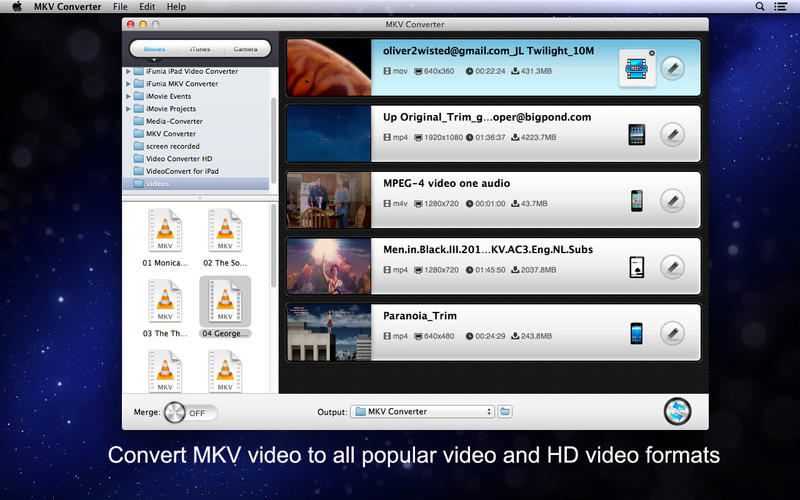Select the 04 George MKV file
Viewport: 800px width, 500px height.
click(225, 308)
